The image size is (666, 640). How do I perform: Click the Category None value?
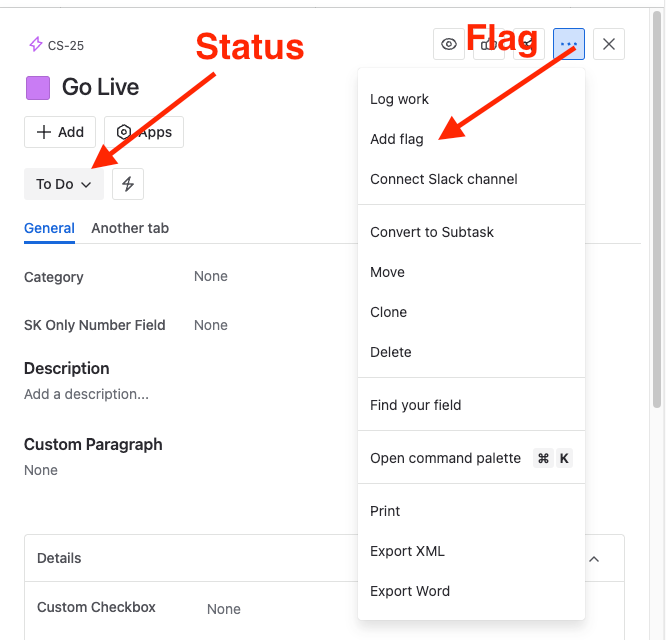point(211,276)
